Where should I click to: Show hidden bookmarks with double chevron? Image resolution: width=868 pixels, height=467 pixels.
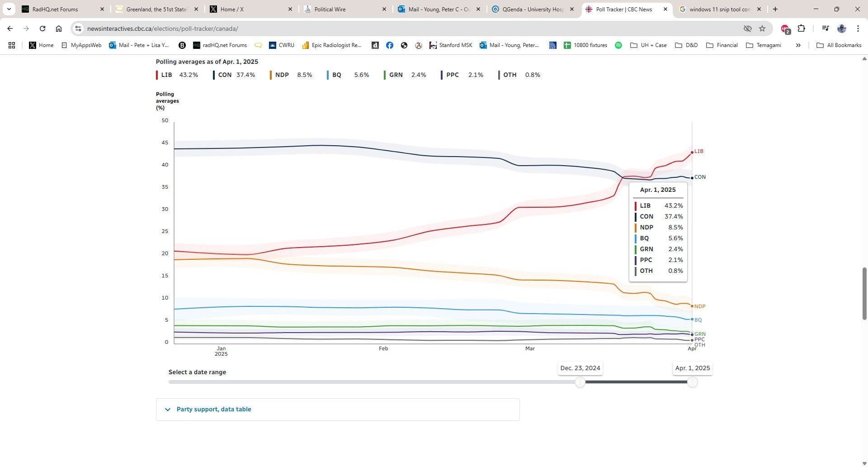pyautogui.click(x=798, y=45)
